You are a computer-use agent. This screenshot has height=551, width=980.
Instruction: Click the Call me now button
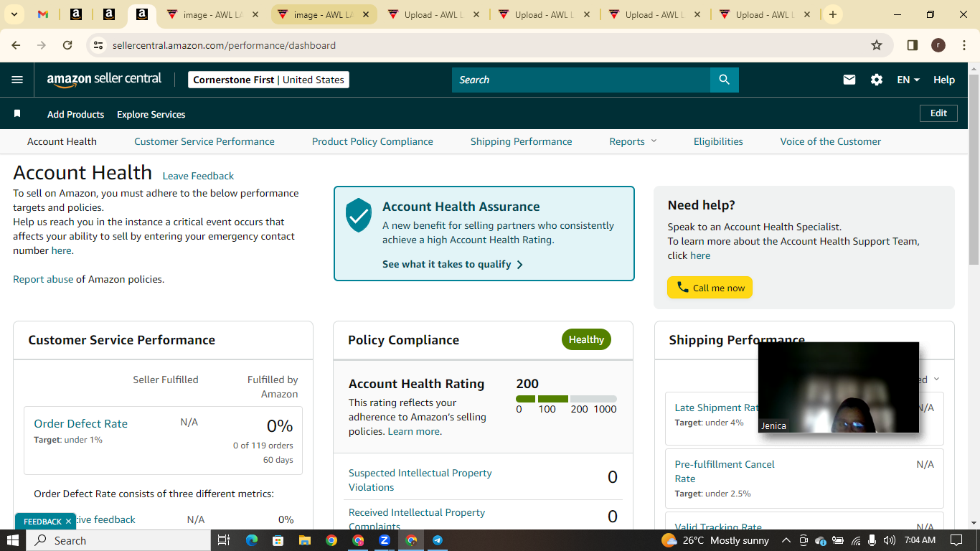click(x=710, y=288)
